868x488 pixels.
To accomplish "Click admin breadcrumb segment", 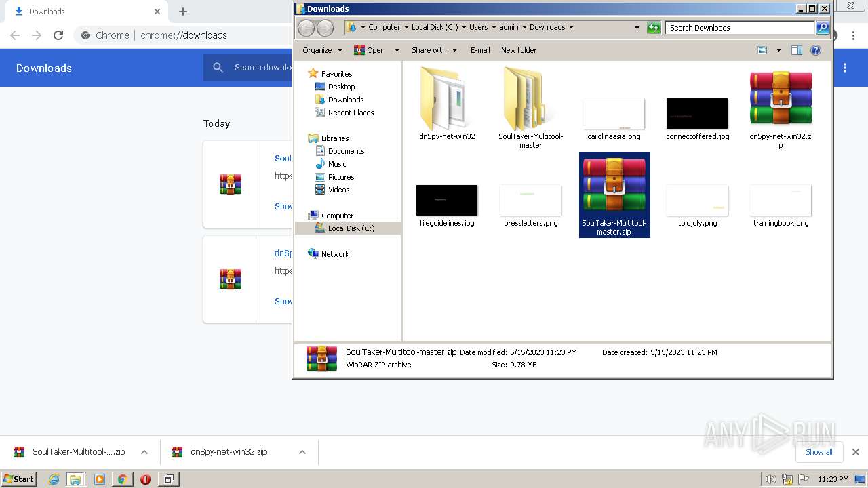I will [509, 28].
